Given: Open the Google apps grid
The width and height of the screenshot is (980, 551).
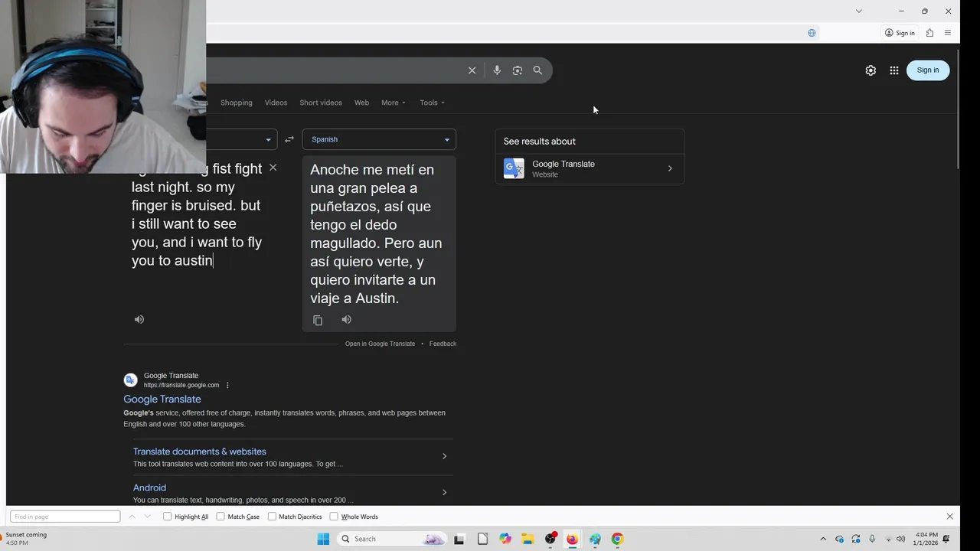Looking at the screenshot, I should 894,70.
